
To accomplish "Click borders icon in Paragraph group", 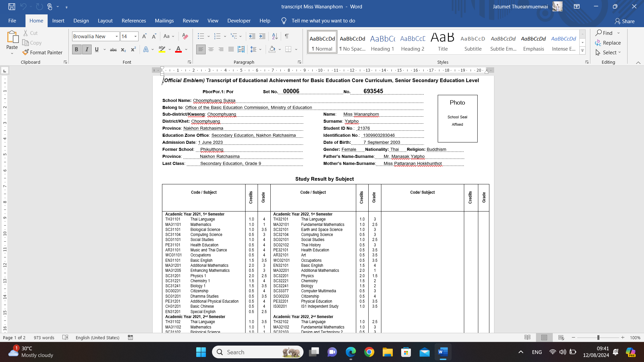I will click(x=288, y=50).
